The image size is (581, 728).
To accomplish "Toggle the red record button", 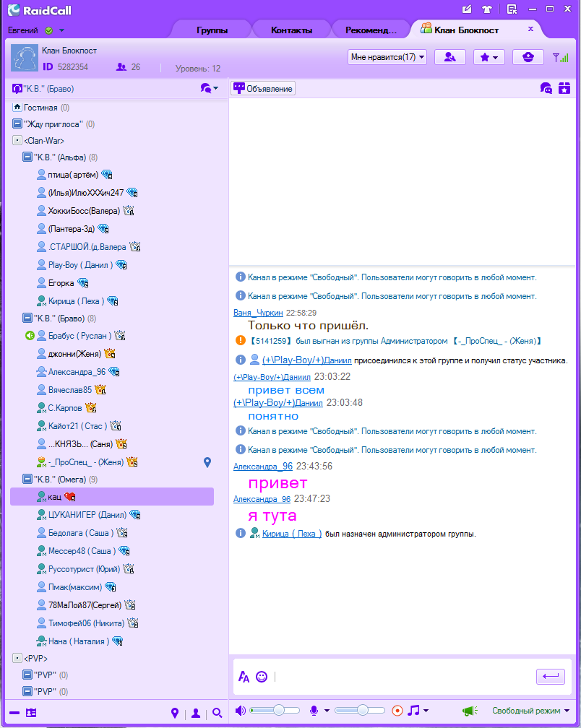I will point(397,711).
